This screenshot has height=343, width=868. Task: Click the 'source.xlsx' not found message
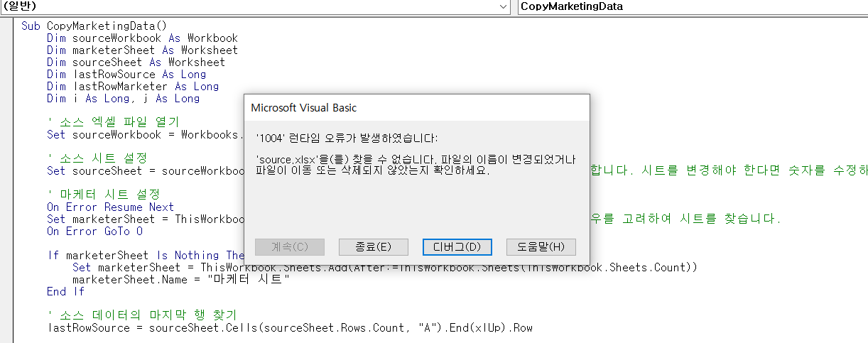416,165
